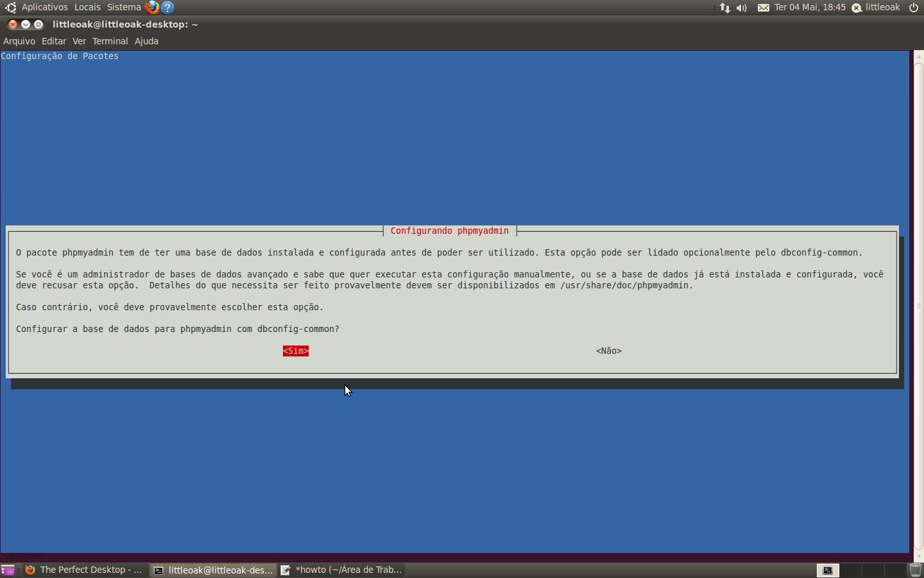The image size is (924, 578).
Task: Click the terminal scrollbar down arrow
Action: click(919, 556)
